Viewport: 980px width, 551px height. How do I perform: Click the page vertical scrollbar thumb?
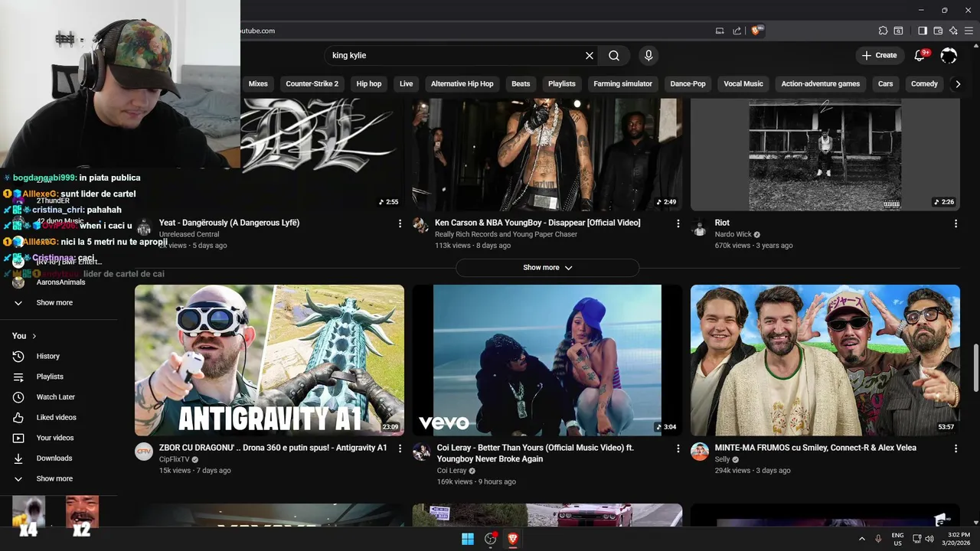pos(975,367)
